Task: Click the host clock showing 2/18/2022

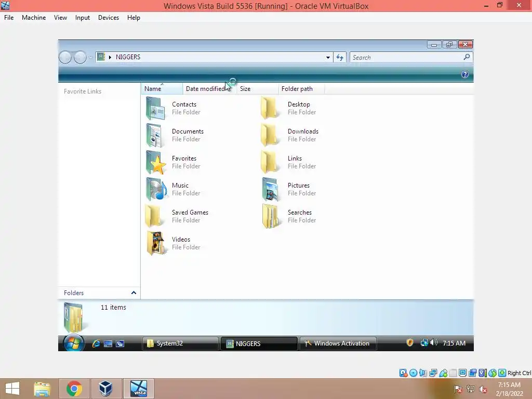Action: pos(509,389)
